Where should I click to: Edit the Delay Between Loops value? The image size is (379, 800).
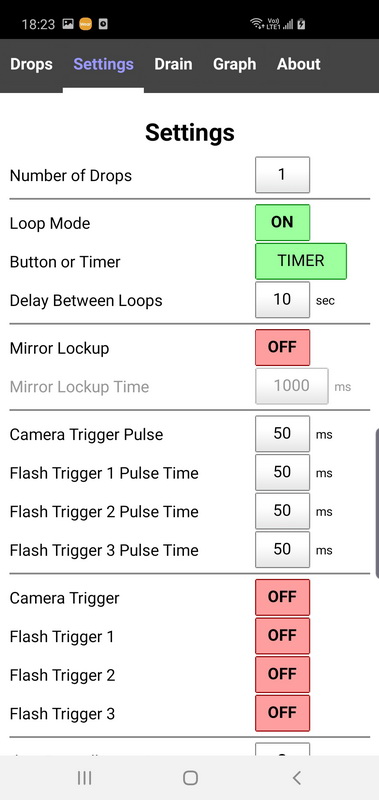click(282, 299)
